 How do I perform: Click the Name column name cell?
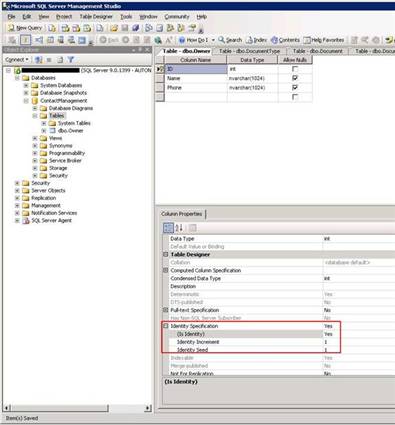tap(196, 78)
